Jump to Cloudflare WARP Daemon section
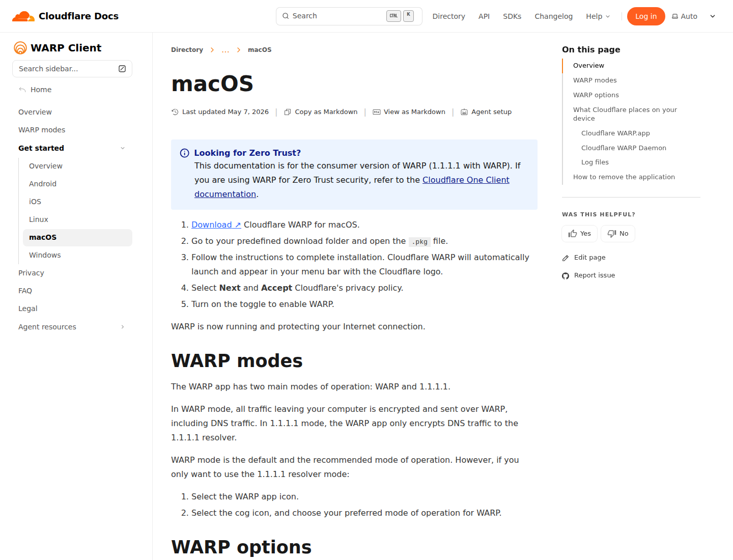Screen dimensions: 733x560 click(x=624, y=148)
